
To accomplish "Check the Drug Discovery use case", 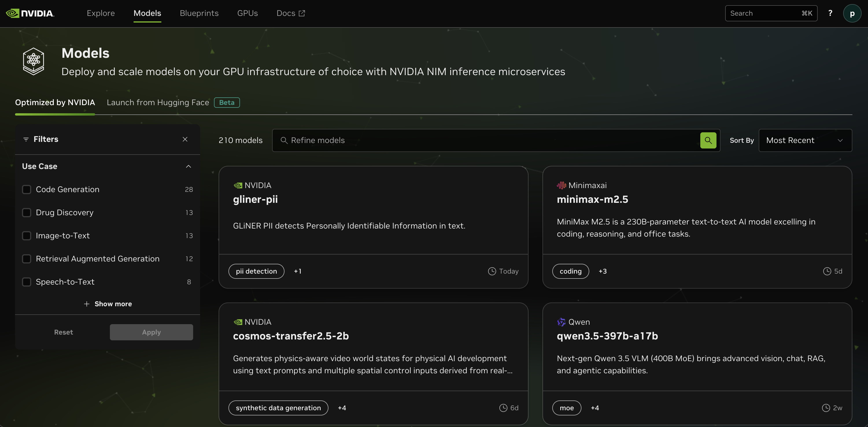I will coord(27,213).
